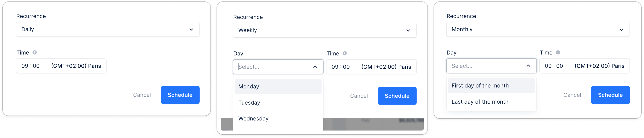The image size is (644, 138).
Task: Click Schedule in the Monthly panel
Action: click(611, 95)
